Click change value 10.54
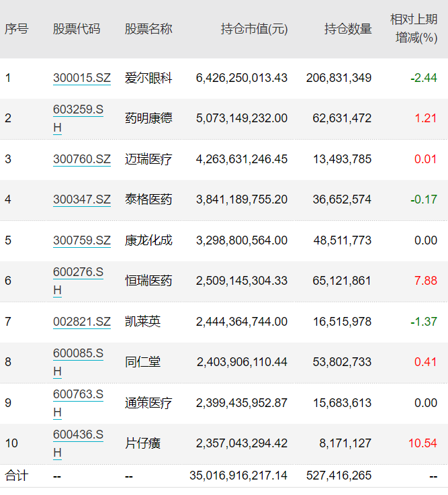Viewport: 448px width, 495px height. pos(423,443)
